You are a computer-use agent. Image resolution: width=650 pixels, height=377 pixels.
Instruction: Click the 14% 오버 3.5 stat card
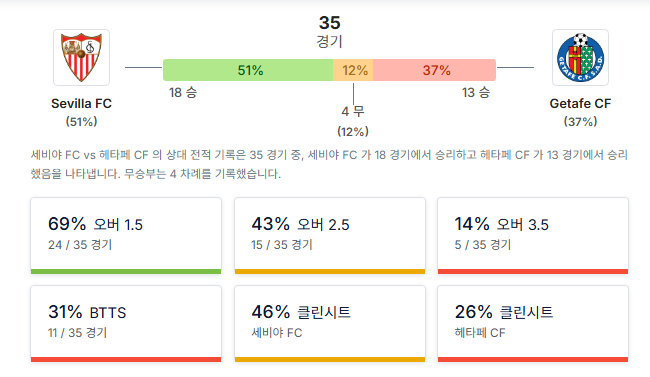(533, 236)
